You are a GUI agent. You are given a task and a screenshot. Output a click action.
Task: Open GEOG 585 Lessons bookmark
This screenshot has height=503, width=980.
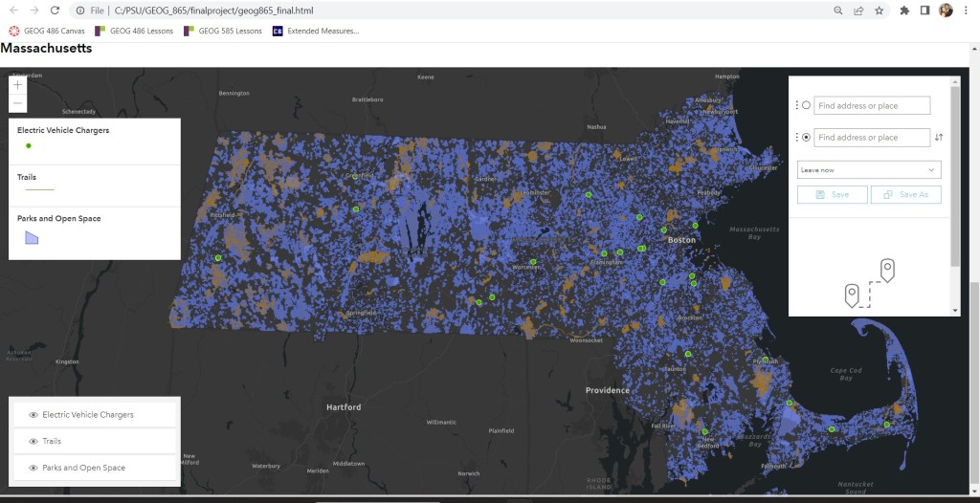point(223,31)
